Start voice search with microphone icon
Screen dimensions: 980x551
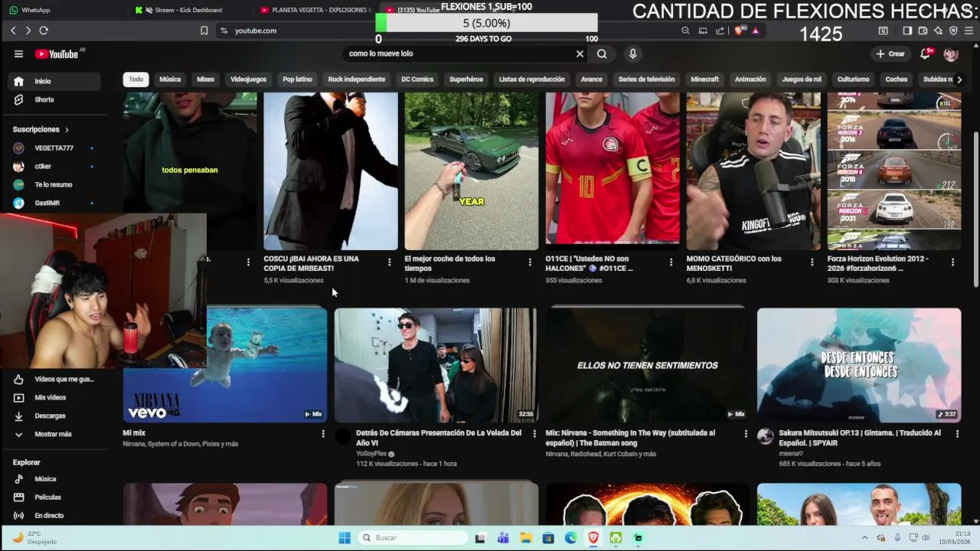tap(632, 54)
